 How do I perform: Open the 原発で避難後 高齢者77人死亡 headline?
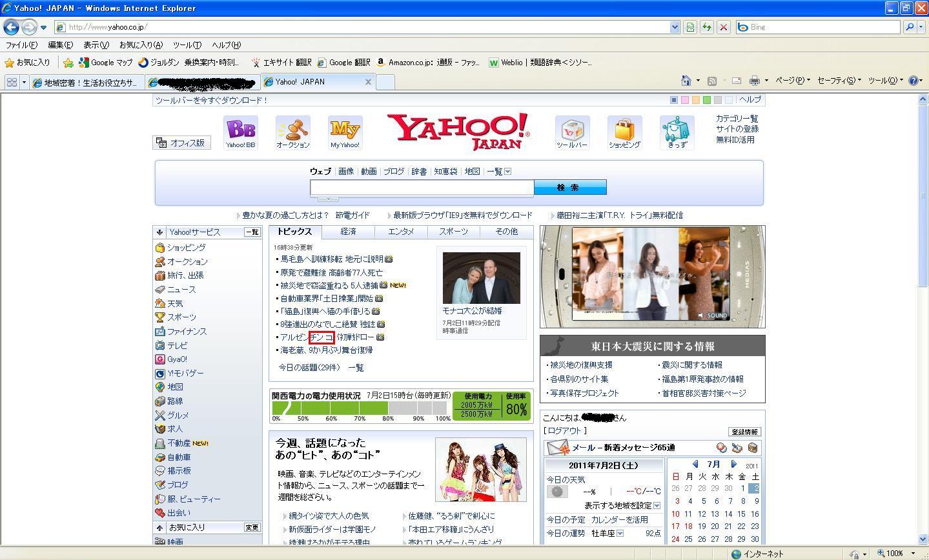(331, 272)
